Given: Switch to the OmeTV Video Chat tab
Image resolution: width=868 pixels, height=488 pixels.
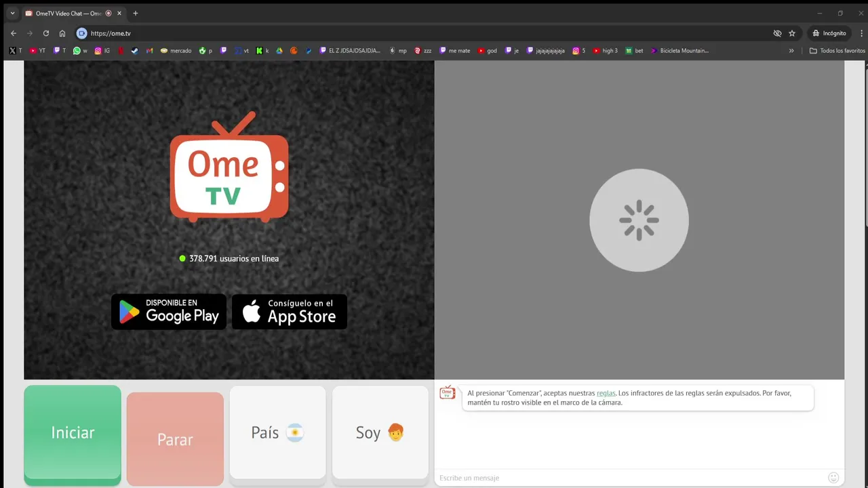Looking at the screenshot, I should (68, 14).
